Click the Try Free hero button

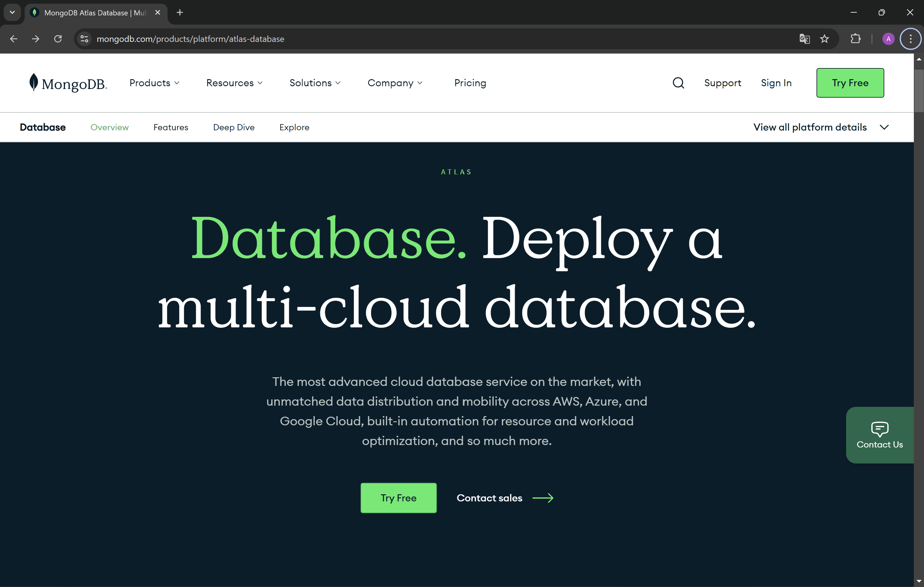pyautogui.click(x=398, y=498)
